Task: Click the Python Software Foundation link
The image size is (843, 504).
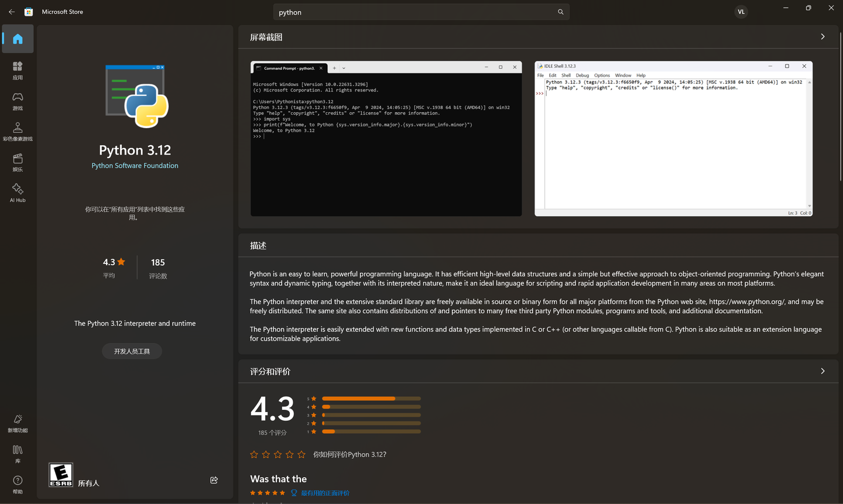Action: [135, 166]
